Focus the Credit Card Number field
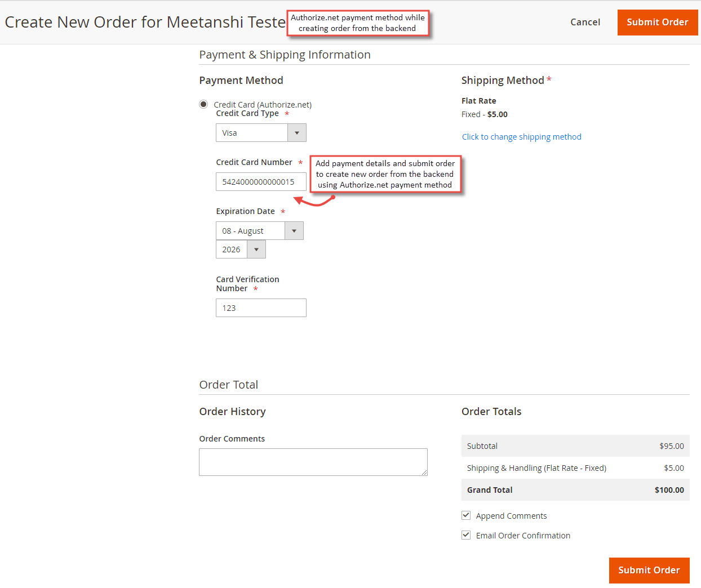The width and height of the screenshot is (701, 588). tap(261, 182)
